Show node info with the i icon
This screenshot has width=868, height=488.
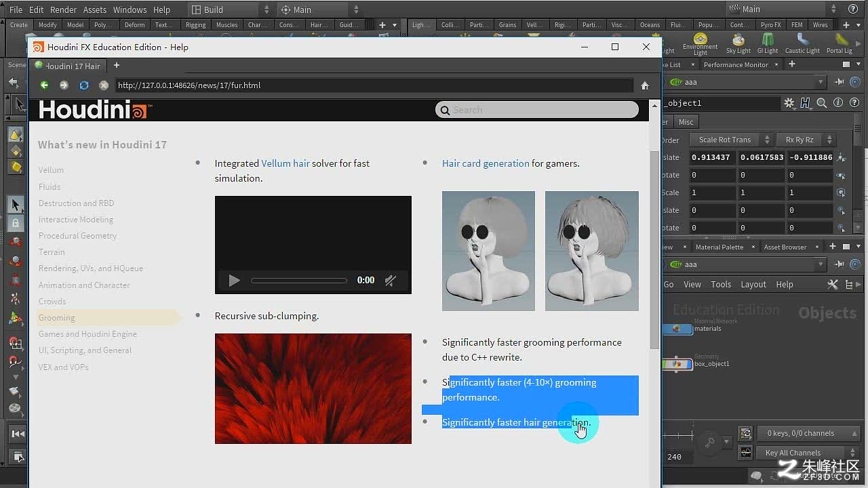click(x=838, y=103)
